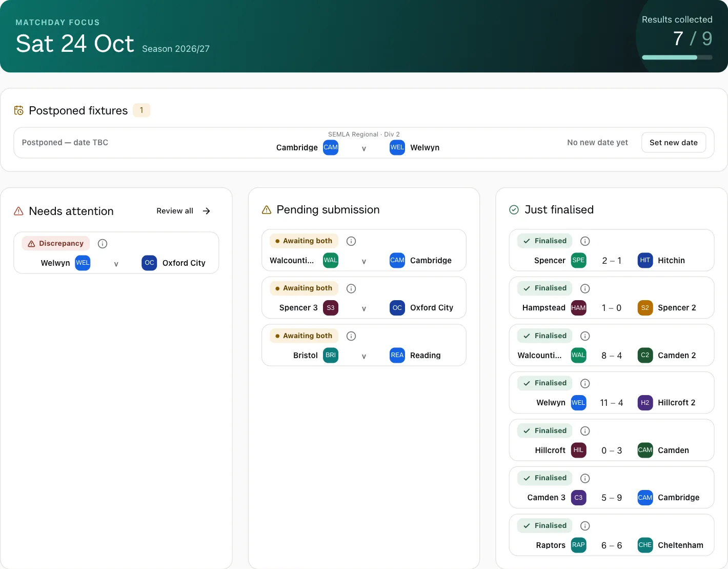The width and height of the screenshot is (728, 569).
Task: Click the Review all arrow icon
Action: pyautogui.click(x=206, y=211)
